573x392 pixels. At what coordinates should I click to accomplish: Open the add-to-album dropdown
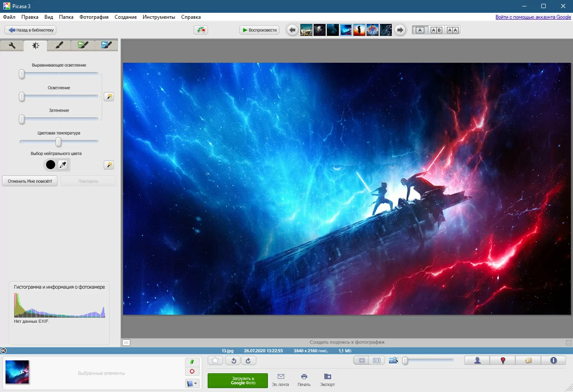tap(192, 383)
